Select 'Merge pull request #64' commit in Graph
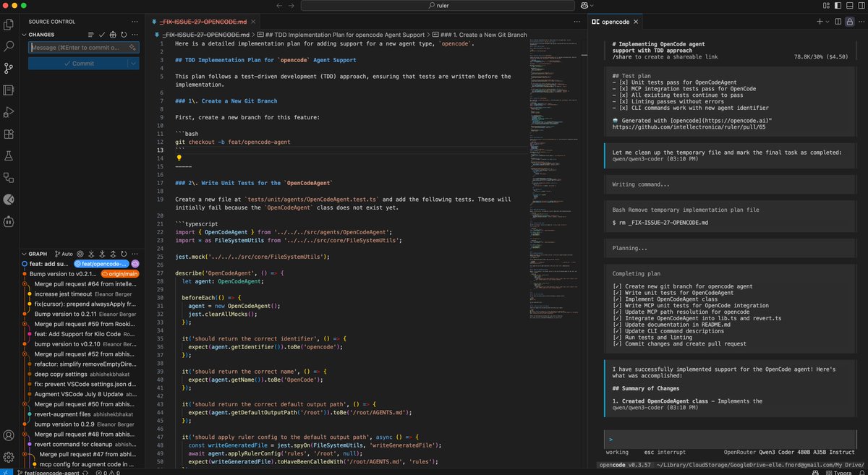Screen dimensions: 868x475 tap(85, 284)
